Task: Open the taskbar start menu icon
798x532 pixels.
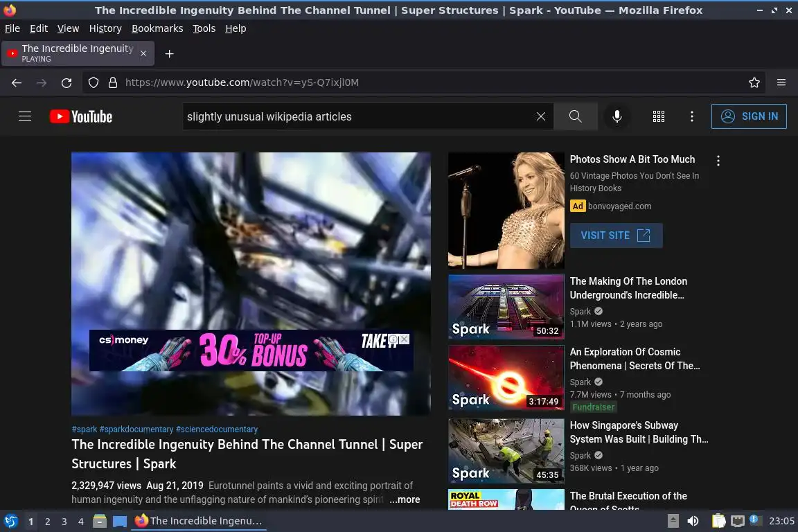Action: (x=10, y=521)
